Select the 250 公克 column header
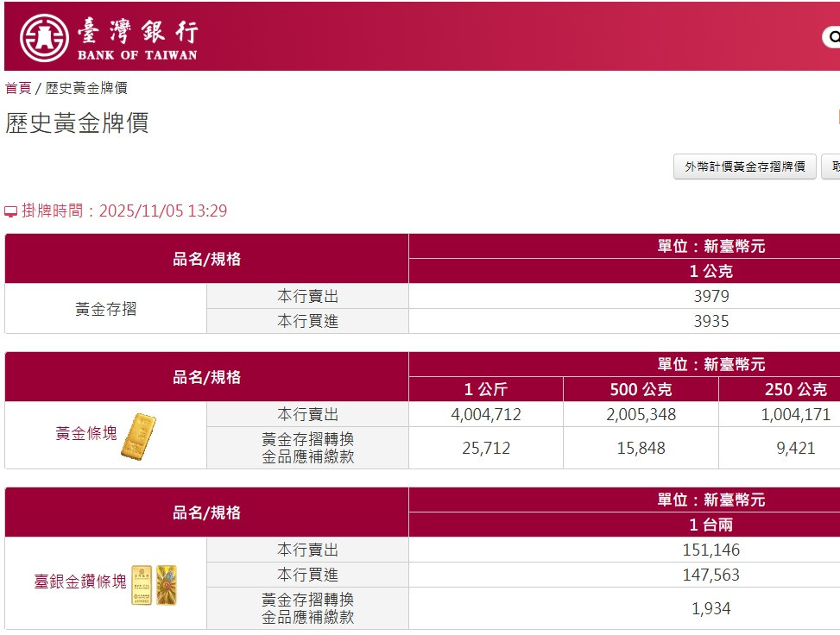This screenshot has height=635, width=840. click(x=795, y=389)
